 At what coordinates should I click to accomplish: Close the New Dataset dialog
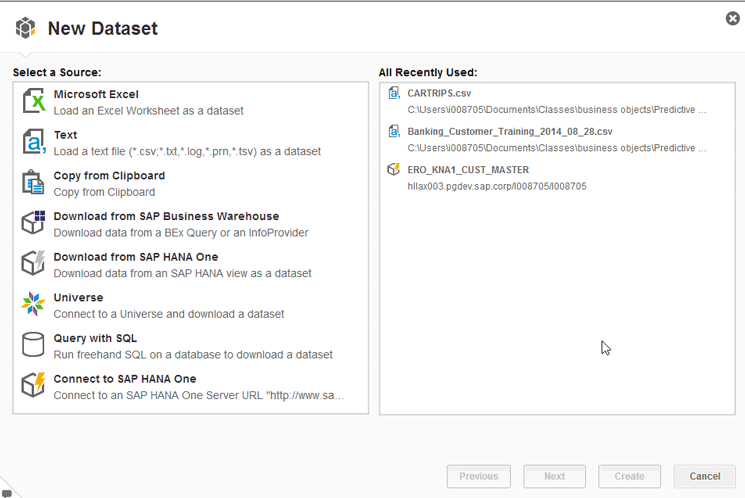point(733,18)
